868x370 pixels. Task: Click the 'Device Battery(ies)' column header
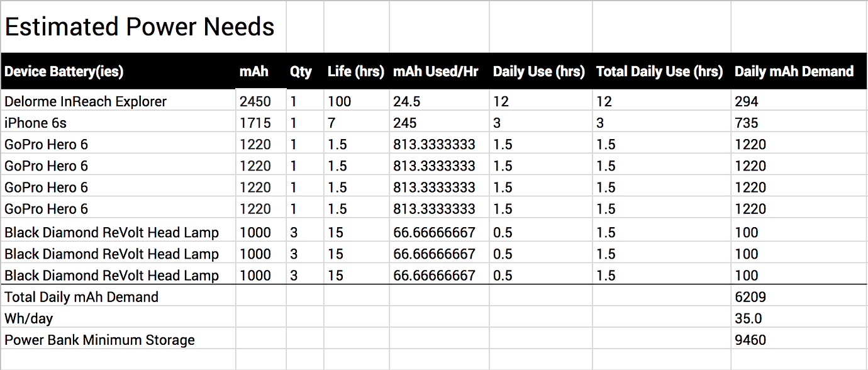click(x=64, y=72)
